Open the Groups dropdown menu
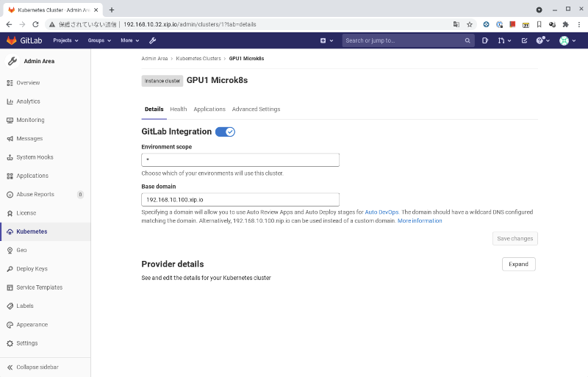Screen dimensions: 588x377 click(x=99, y=40)
